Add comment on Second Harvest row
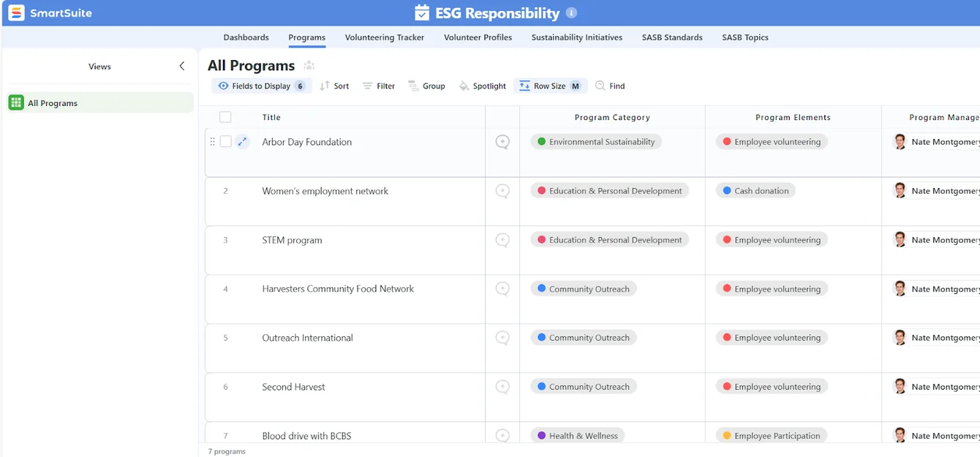Screen dimensions: 980x457 (x=502, y=387)
